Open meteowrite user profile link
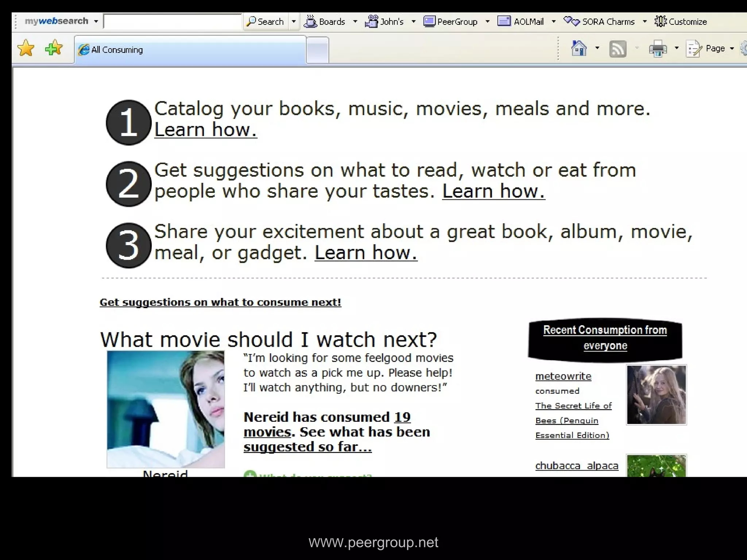747x560 pixels. (563, 376)
